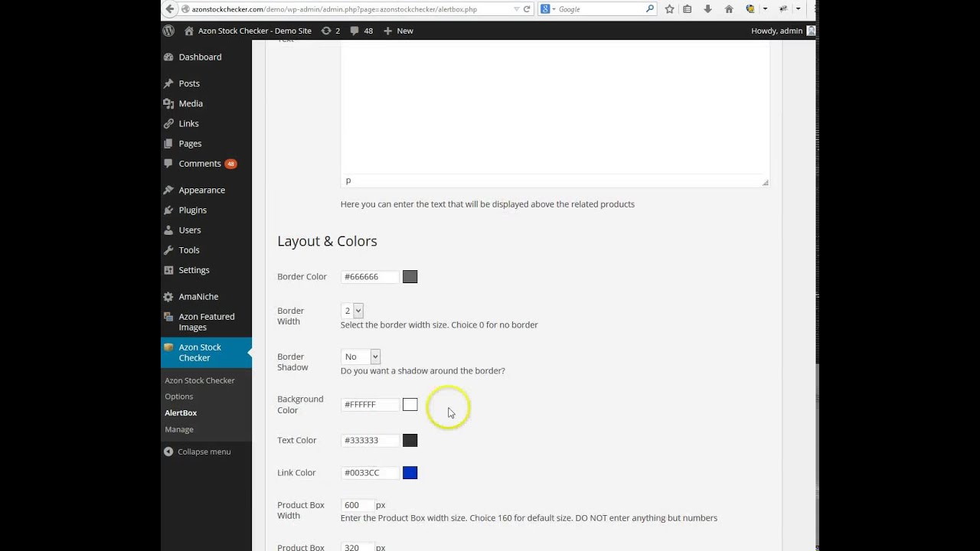Pick the Border Color swatch
The width and height of the screenshot is (980, 551).
(410, 277)
